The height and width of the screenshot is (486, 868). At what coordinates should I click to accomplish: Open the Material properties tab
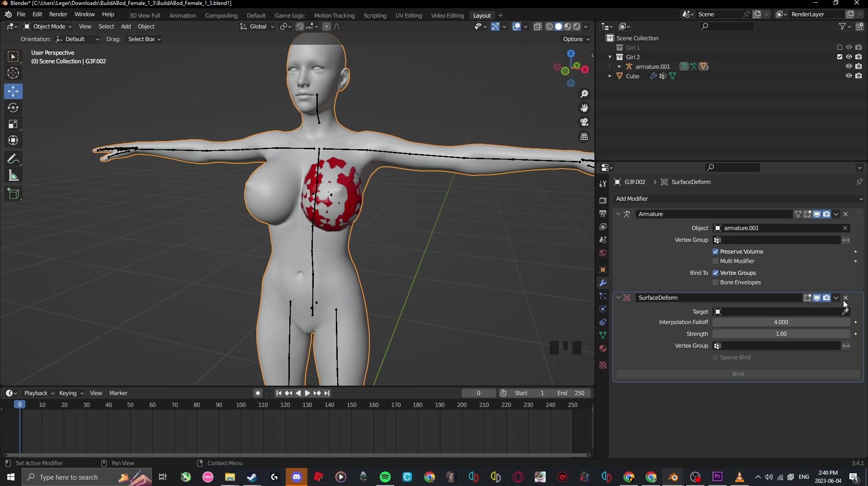tap(603, 349)
